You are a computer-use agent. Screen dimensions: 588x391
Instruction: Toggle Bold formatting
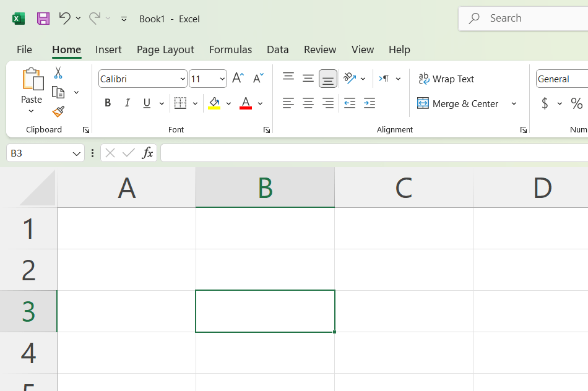(x=108, y=103)
